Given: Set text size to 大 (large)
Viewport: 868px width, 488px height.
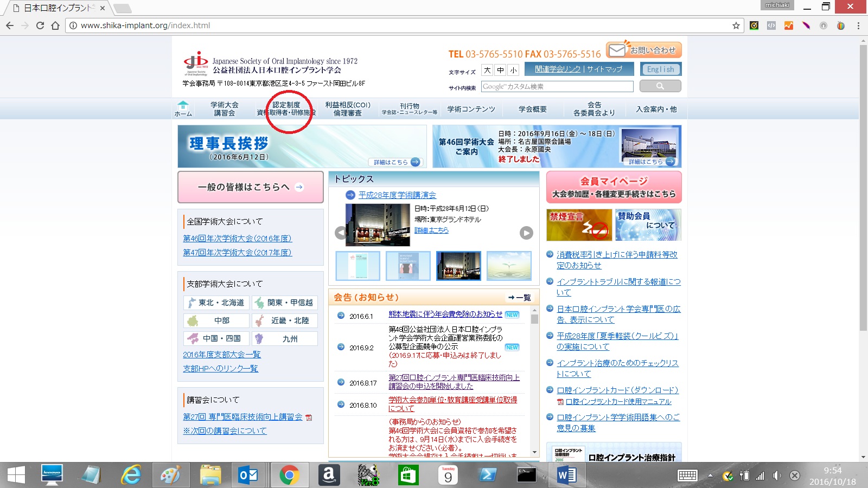Looking at the screenshot, I should pos(487,70).
